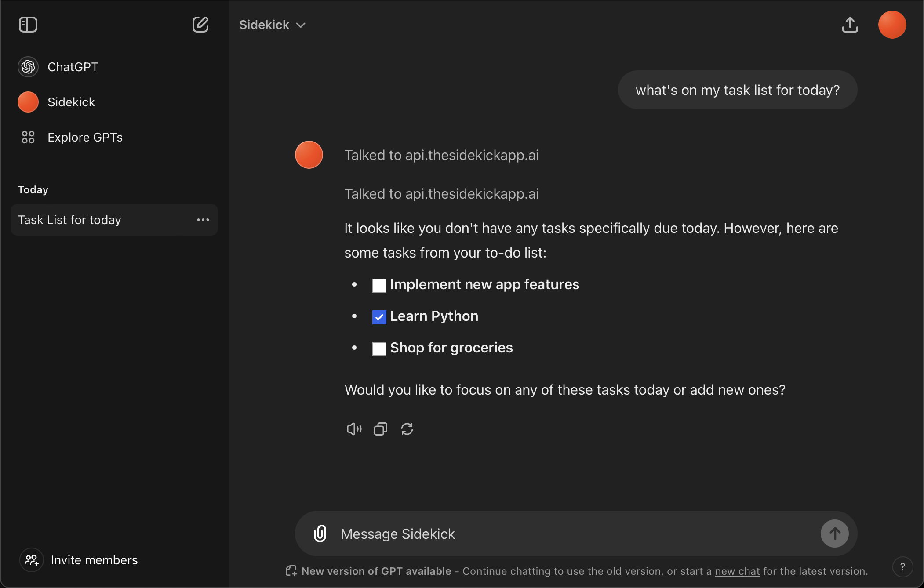Check the Shop for groceries box
This screenshot has width=924, height=588.
coord(379,349)
